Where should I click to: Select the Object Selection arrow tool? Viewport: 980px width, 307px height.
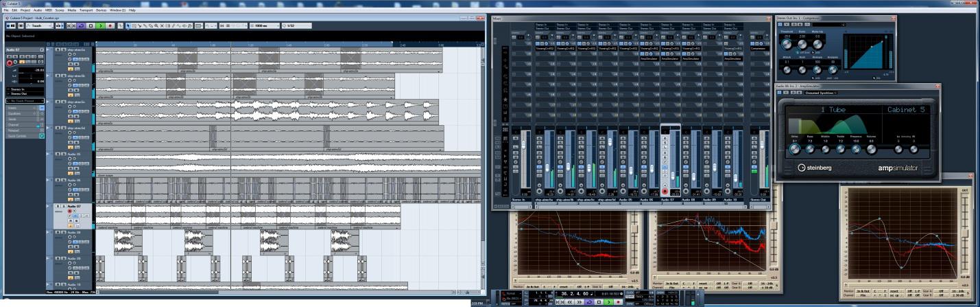pyautogui.click(x=128, y=25)
